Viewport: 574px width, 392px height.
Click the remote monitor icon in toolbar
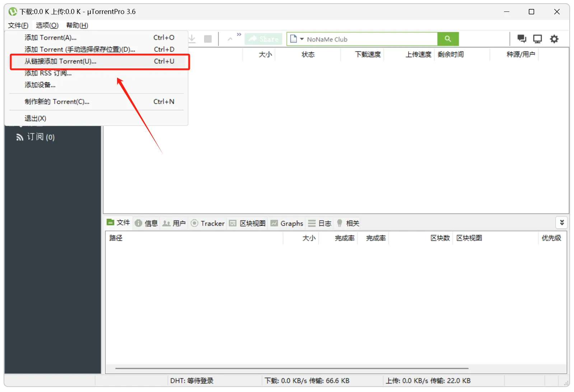pos(537,39)
